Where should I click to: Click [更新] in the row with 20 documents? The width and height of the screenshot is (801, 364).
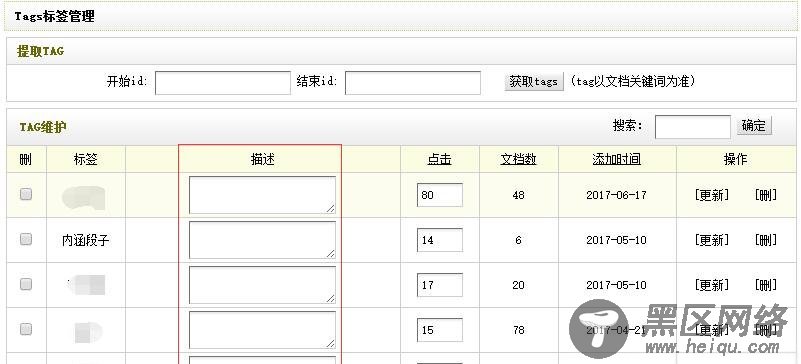coord(711,285)
